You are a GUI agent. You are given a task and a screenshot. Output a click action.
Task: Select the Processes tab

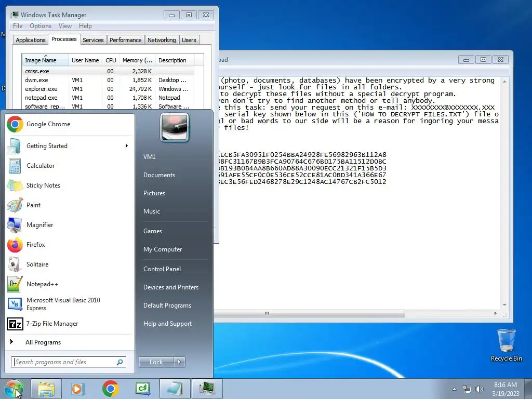pyautogui.click(x=64, y=39)
